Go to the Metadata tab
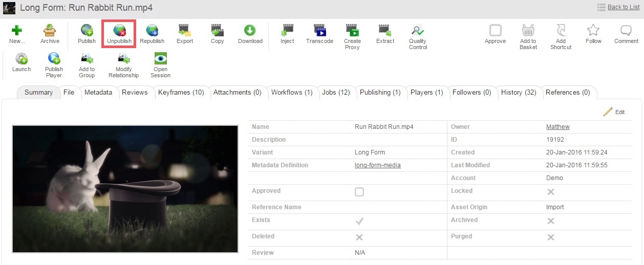This screenshot has width=644, height=265. 98,93
